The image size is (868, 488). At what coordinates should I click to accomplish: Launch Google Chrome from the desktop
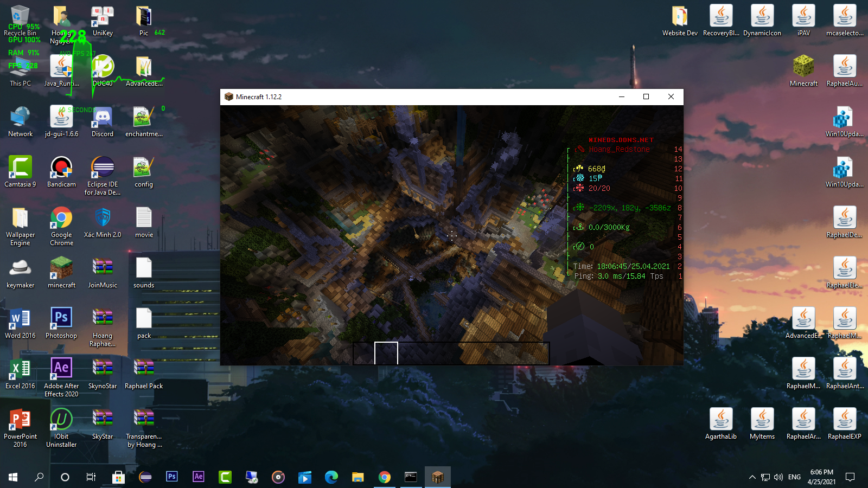61,227
